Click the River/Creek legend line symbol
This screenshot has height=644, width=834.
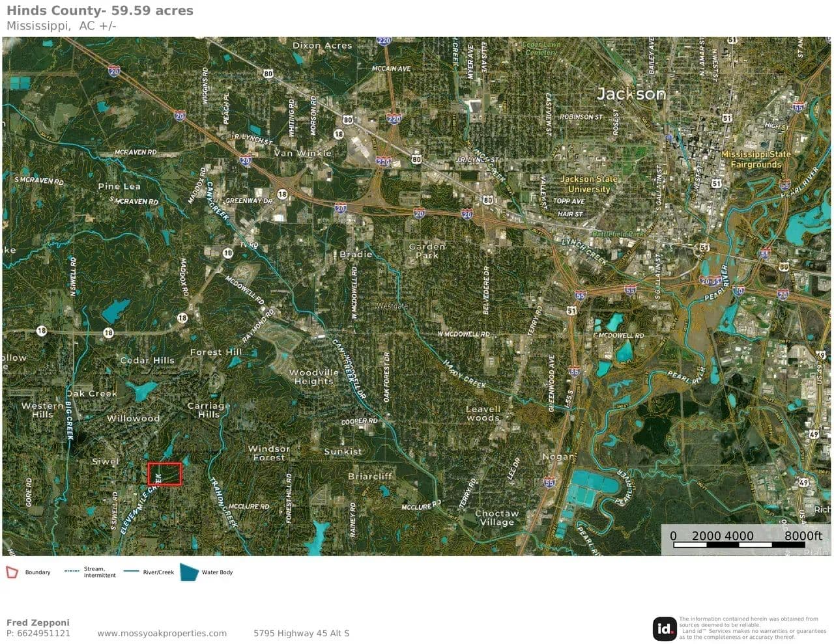(x=131, y=572)
